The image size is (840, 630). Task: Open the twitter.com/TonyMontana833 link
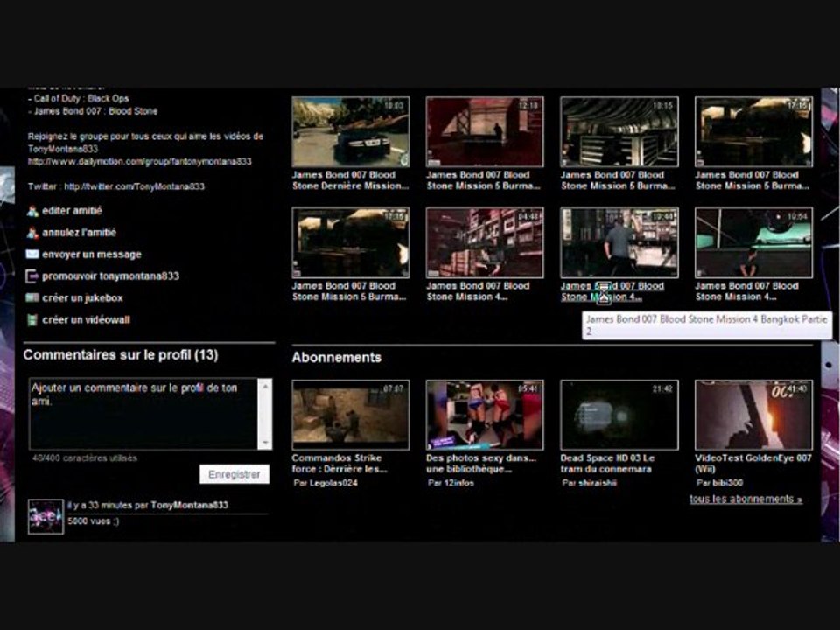click(x=135, y=186)
